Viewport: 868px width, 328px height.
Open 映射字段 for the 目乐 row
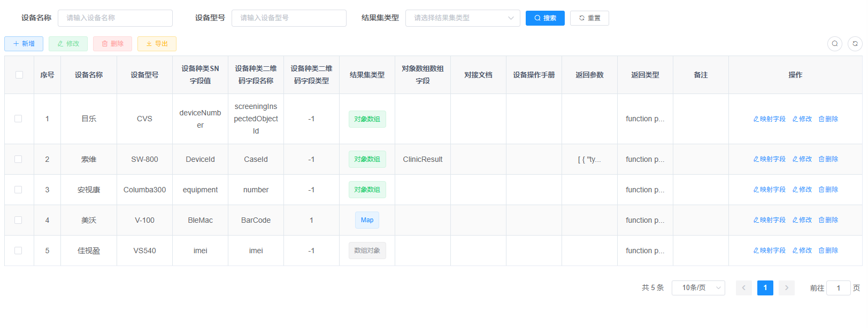[x=769, y=119]
